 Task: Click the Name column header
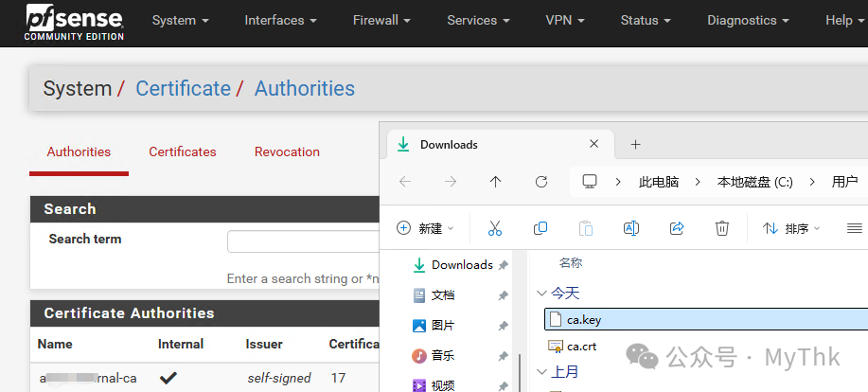tap(55, 345)
